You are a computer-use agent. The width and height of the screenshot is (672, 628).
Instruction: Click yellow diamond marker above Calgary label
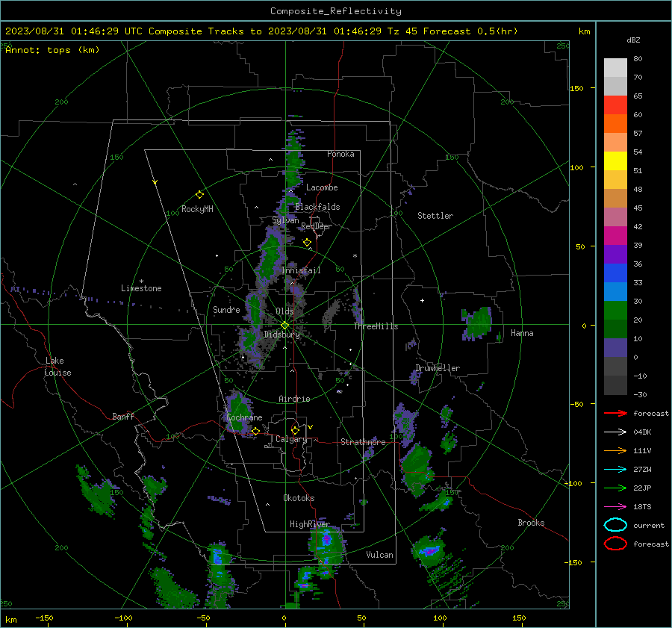click(295, 430)
